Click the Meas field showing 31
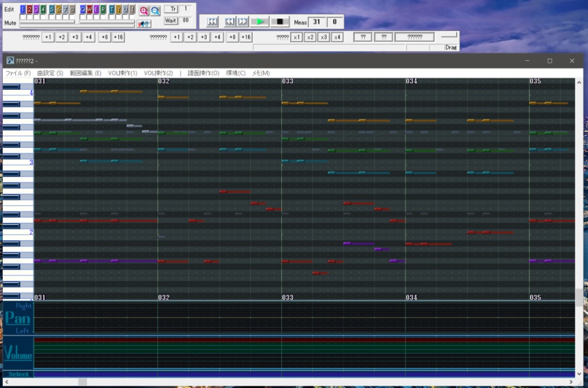The image size is (588, 388). coord(317,22)
